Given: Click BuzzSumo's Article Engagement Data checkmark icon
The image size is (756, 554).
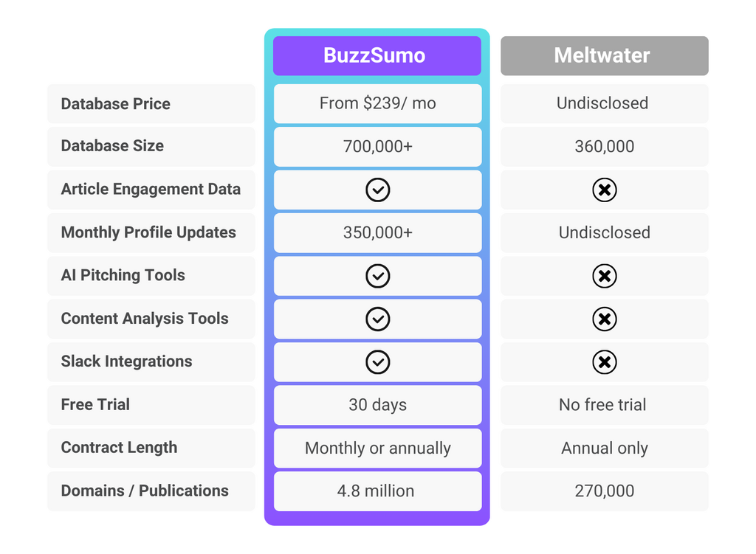Looking at the screenshot, I should click(x=377, y=190).
